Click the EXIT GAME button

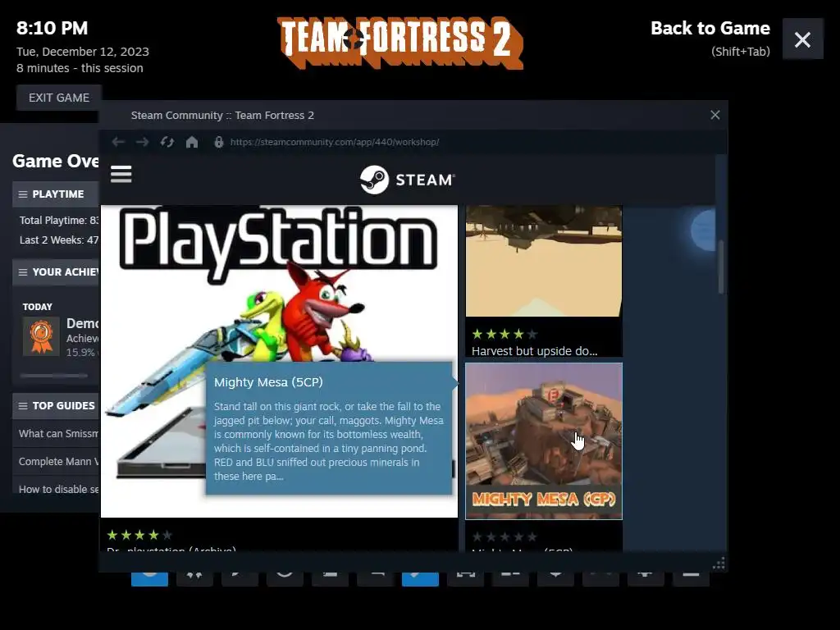59,98
